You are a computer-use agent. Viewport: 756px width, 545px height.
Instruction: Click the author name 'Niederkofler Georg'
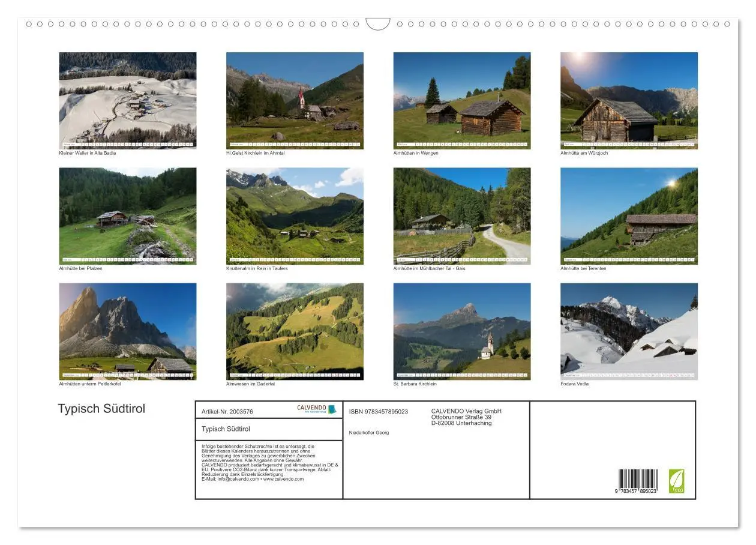(x=369, y=433)
